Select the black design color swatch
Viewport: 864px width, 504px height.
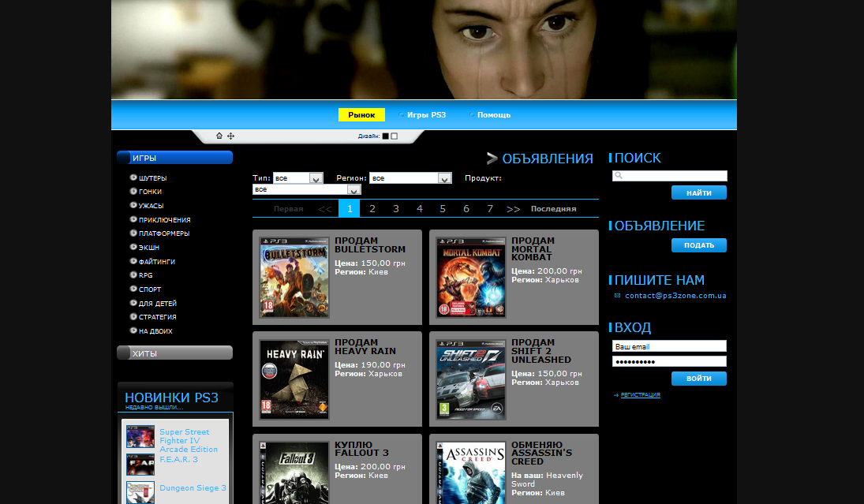386,136
